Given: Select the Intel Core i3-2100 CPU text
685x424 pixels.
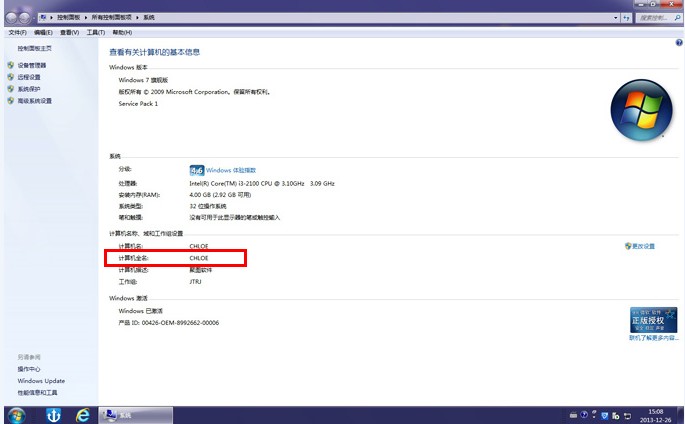Looking at the screenshot, I should (262, 183).
